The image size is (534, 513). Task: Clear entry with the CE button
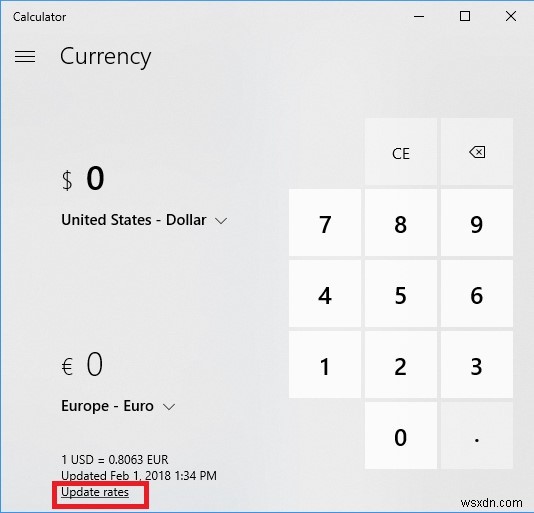401,152
